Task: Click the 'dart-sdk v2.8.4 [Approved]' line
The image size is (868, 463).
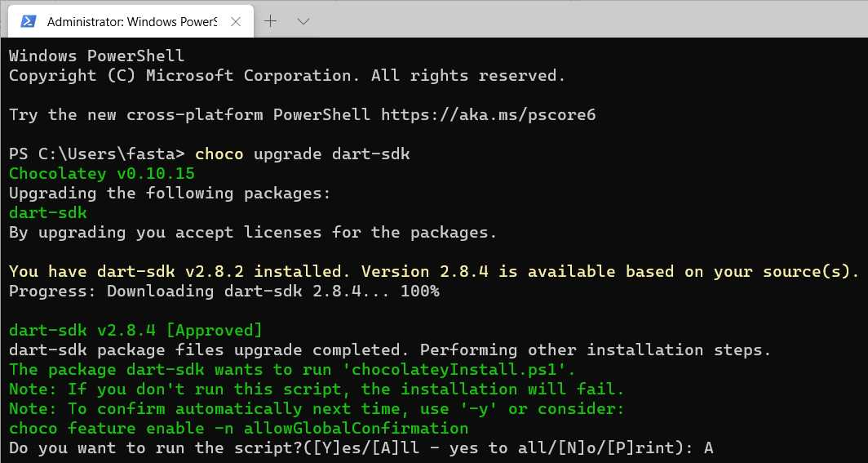Action: 135,331
